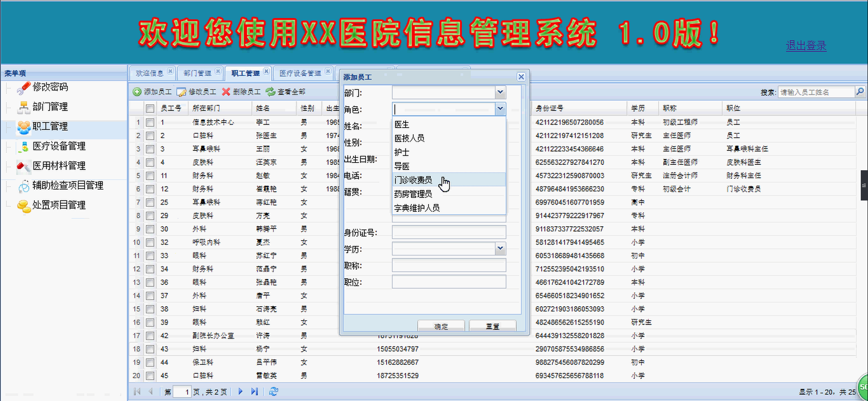Click the 重置 button in dialog
Image resolution: width=868 pixels, height=401 pixels.
[493, 326]
